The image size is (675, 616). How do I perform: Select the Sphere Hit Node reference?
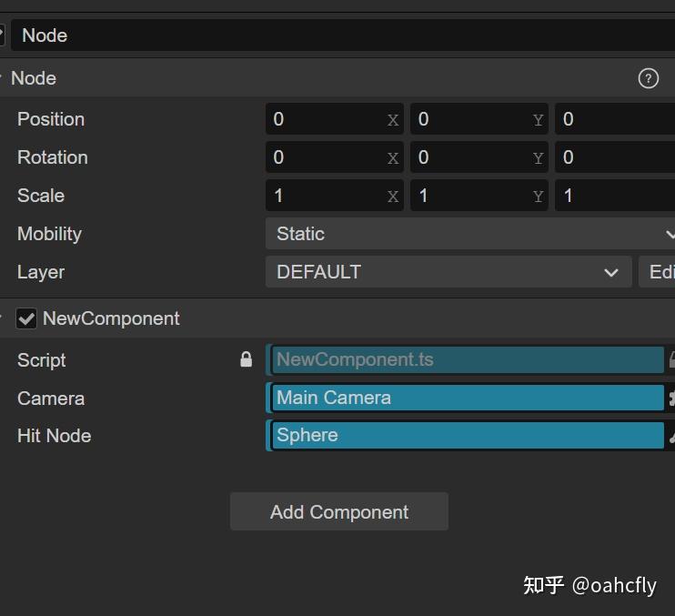468,436
